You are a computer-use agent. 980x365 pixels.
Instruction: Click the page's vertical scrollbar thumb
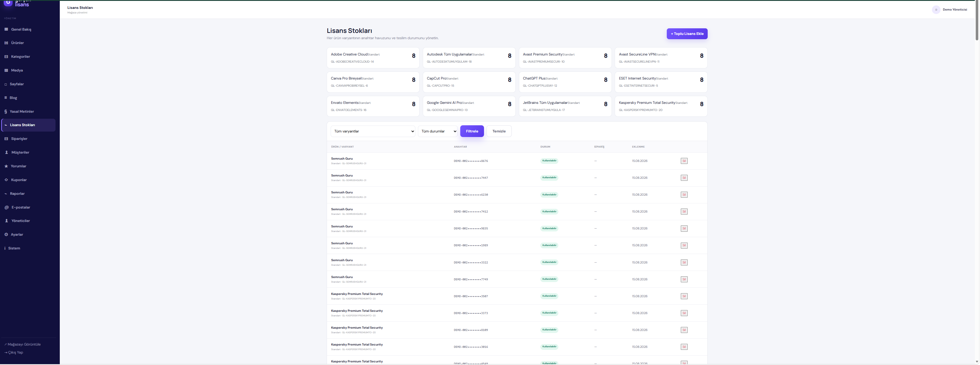(977, 21)
